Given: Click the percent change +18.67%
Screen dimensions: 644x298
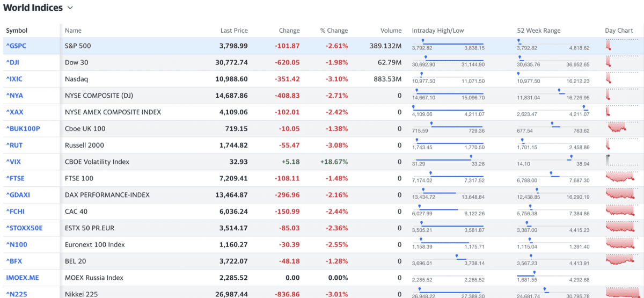Looking at the screenshot, I should click(334, 162).
